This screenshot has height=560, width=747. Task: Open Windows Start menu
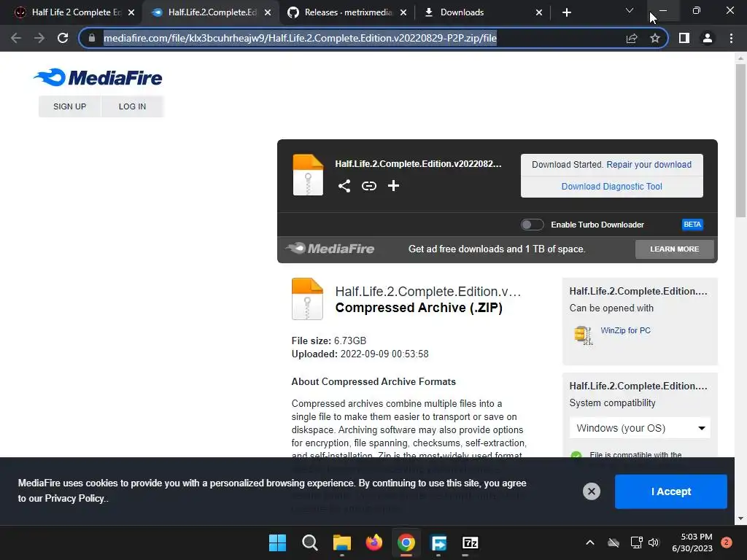click(277, 542)
